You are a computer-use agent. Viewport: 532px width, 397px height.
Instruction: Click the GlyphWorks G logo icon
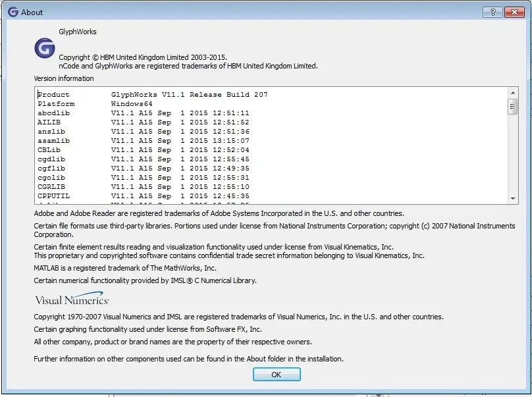coord(45,48)
